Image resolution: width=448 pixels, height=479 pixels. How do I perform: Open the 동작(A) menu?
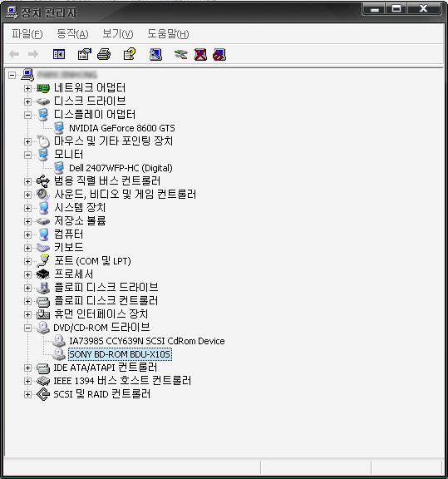(x=72, y=33)
